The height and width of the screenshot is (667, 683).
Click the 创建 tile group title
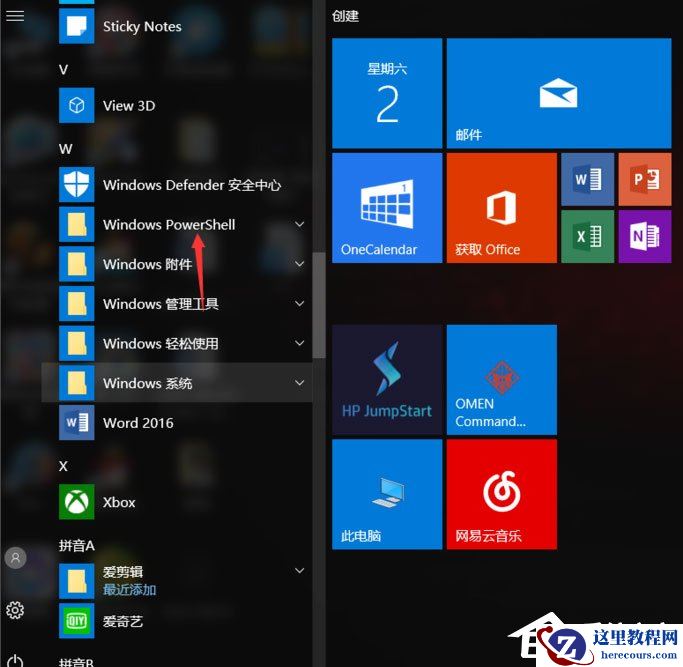pyautogui.click(x=345, y=16)
